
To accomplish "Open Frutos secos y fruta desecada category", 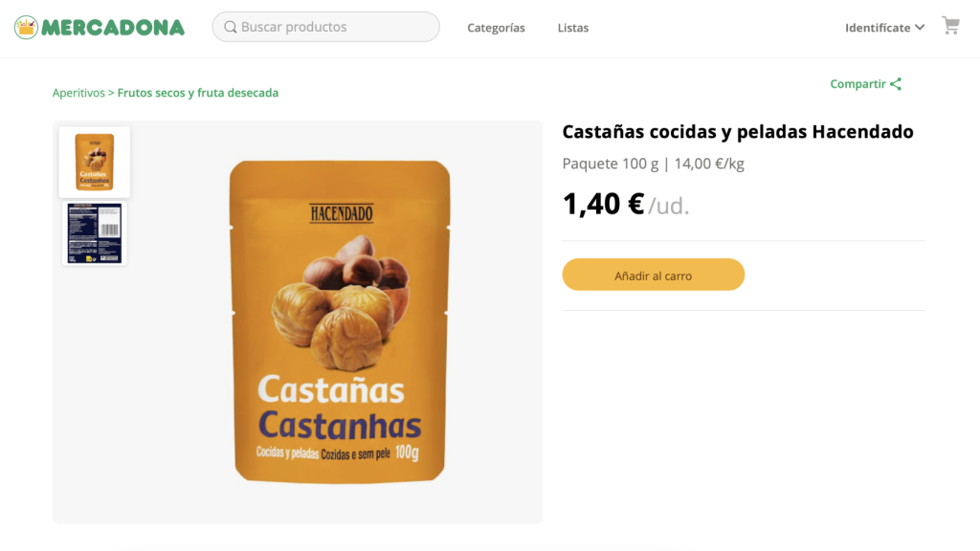I will [x=197, y=92].
